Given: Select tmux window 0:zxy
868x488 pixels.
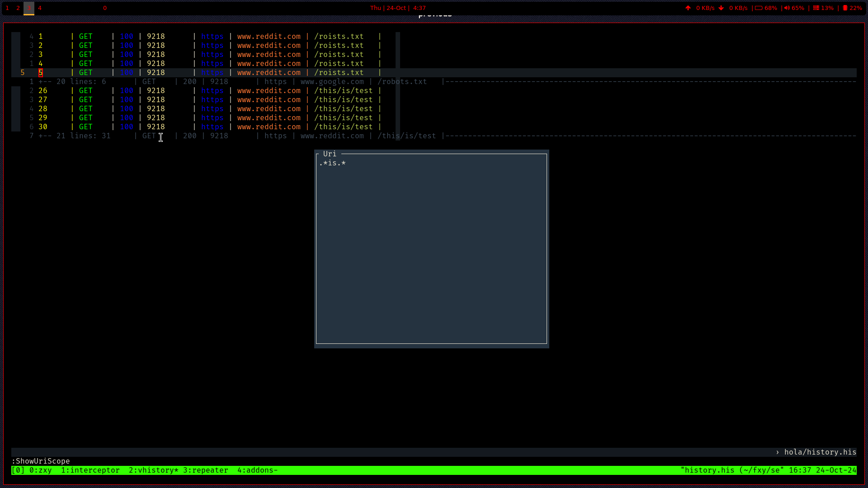Looking at the screenshot, I should (40, 470).
